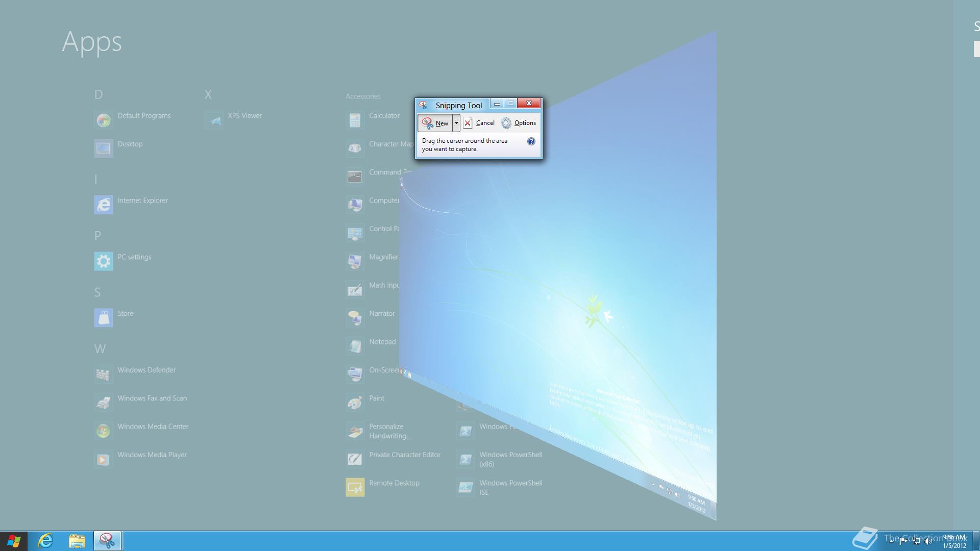
Task: Open PC settings gear icon
Action: tap(104, 262)
